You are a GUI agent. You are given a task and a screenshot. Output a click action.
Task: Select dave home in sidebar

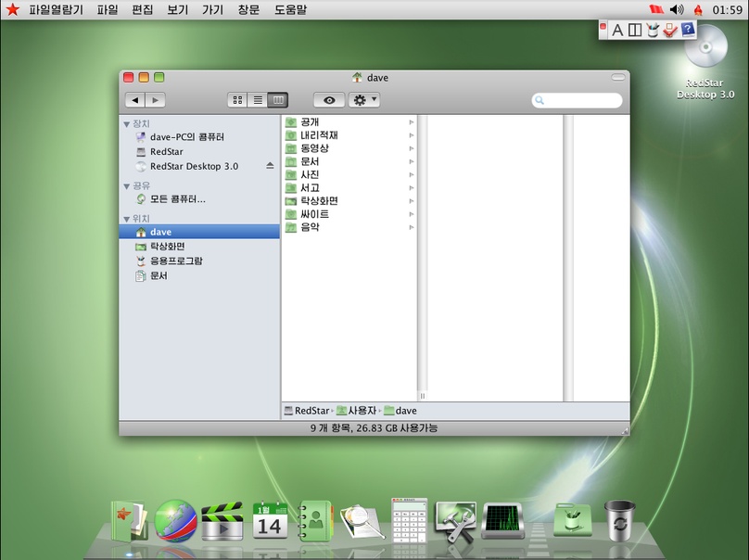199,232
